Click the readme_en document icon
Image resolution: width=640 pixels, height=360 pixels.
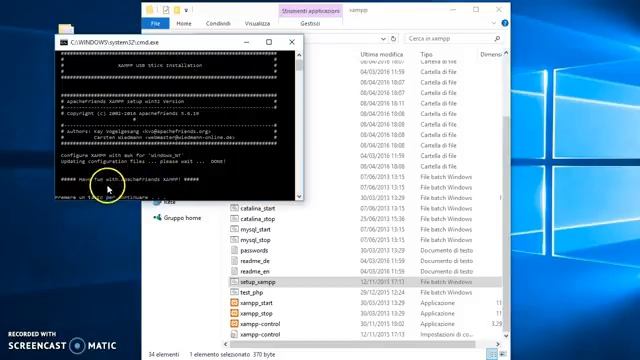(234, 271)
